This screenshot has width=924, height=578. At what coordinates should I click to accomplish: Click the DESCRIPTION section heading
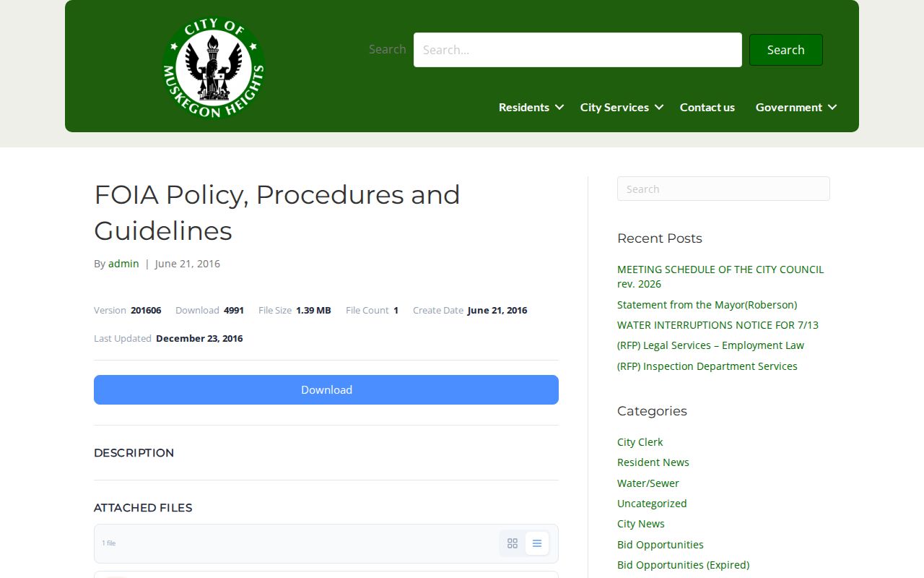(134, 453)
